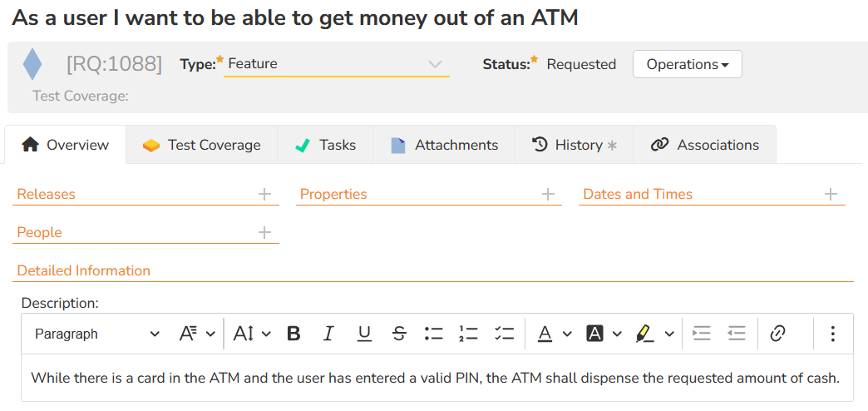Open the Associations tab

pos(705,145)
